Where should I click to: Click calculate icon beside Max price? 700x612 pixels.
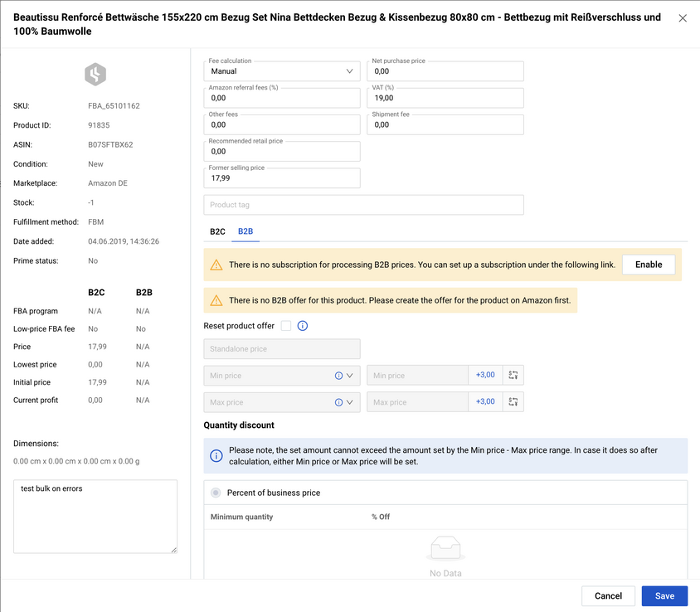click(513, 402)
